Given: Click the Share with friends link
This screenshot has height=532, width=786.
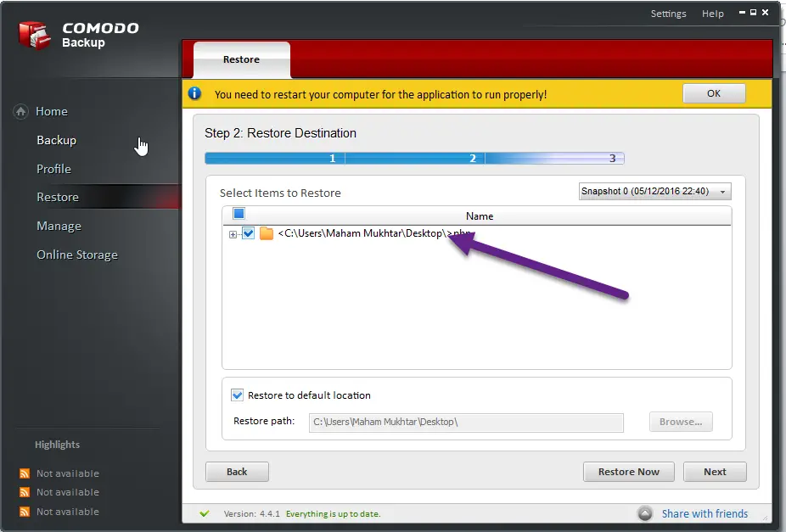Looking at the screenshot, I should [x=705, y=513].
